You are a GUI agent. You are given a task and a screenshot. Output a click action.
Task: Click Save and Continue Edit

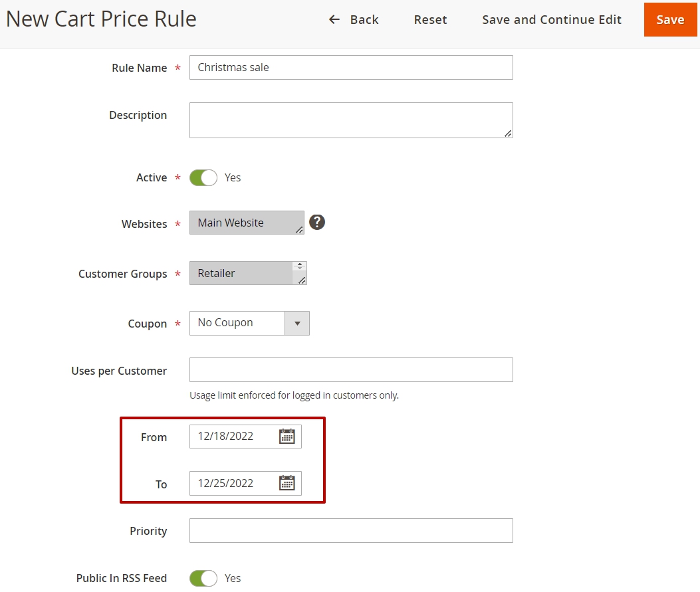(x=552, y=20)
